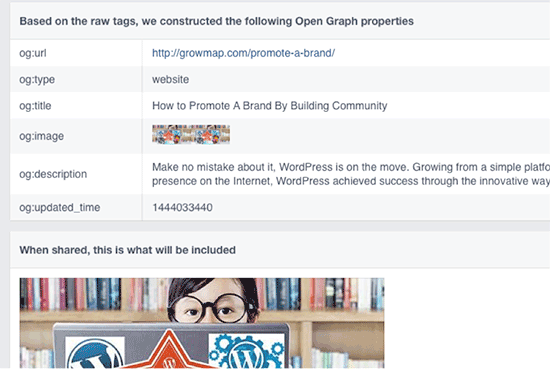Click the 'Based on the raw tags' heading
Screen dimensions: 550x369
click(x=216, y=21)
